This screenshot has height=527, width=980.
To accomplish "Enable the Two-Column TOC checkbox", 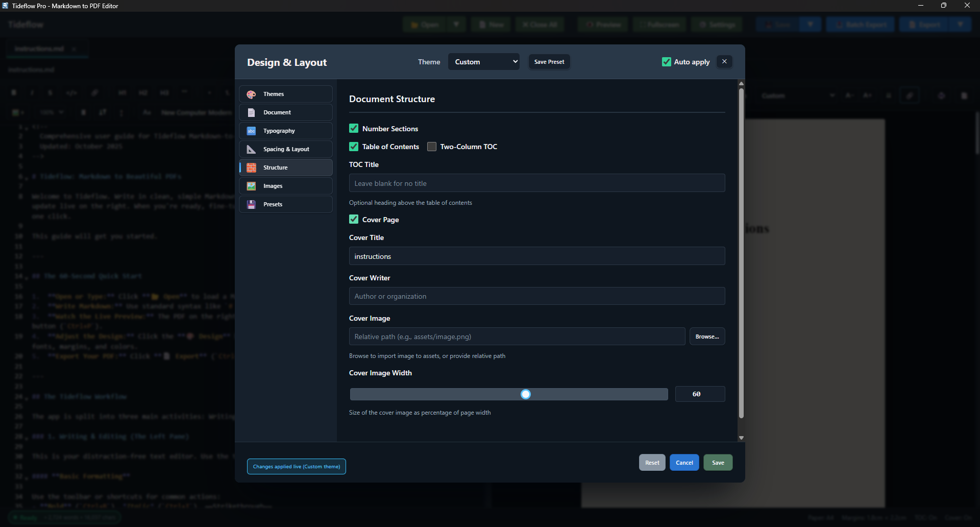I will (x=432, y=147).
